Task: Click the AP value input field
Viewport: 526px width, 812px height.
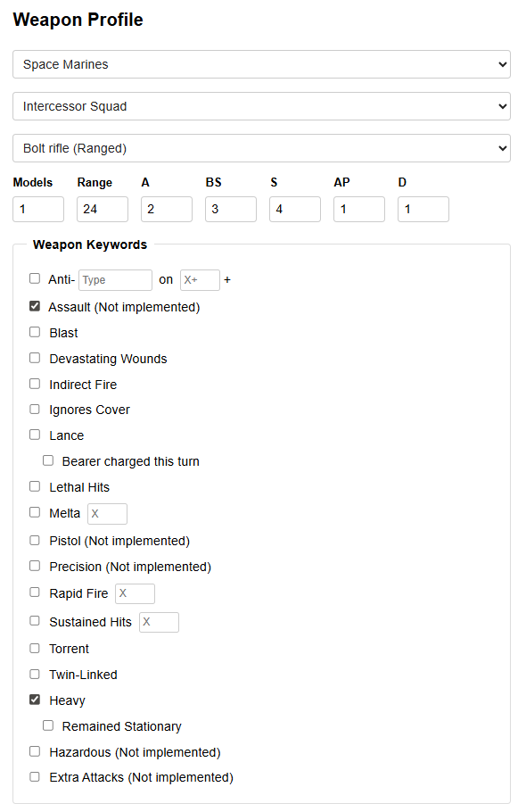Action: [359, 209]
